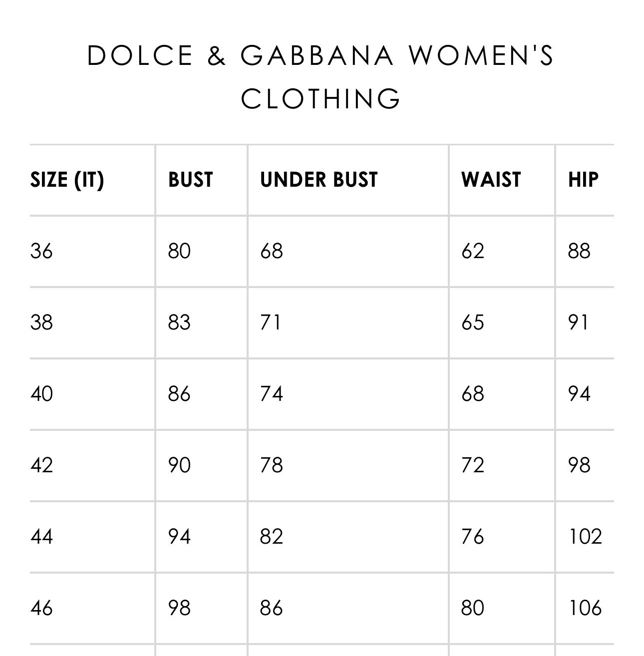This screenshot has height=656, width=644.
Task: Click size 36 in the size column
Action: click(41, 251)
